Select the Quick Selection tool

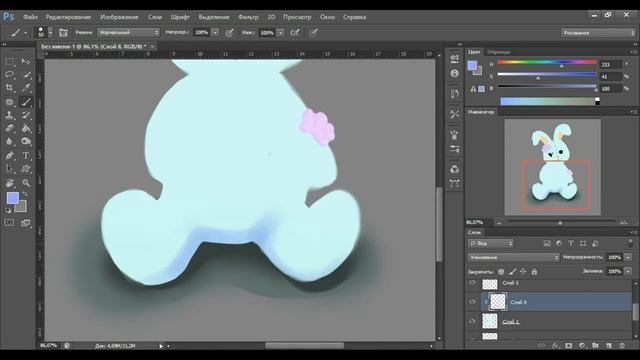(26, 75)
